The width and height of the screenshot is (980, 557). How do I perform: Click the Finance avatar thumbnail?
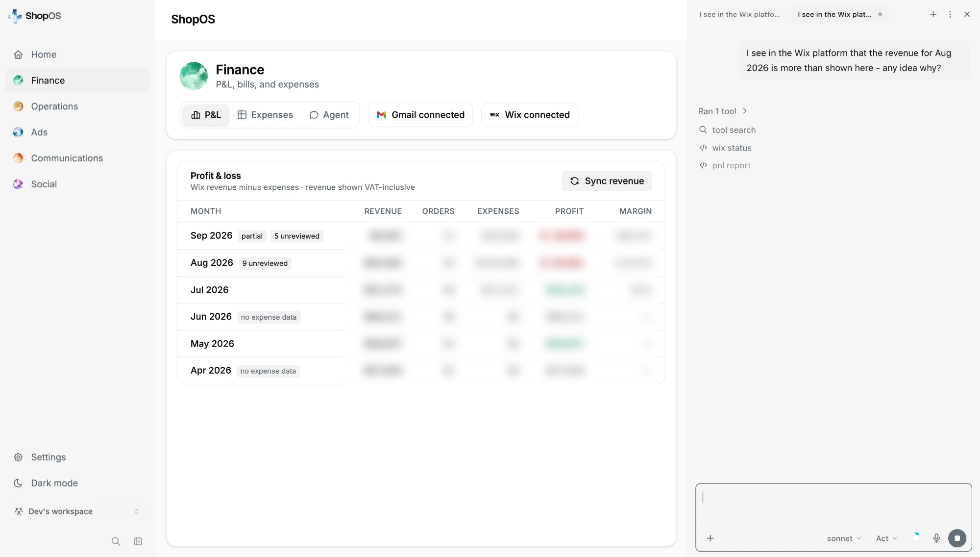(194, 76)
